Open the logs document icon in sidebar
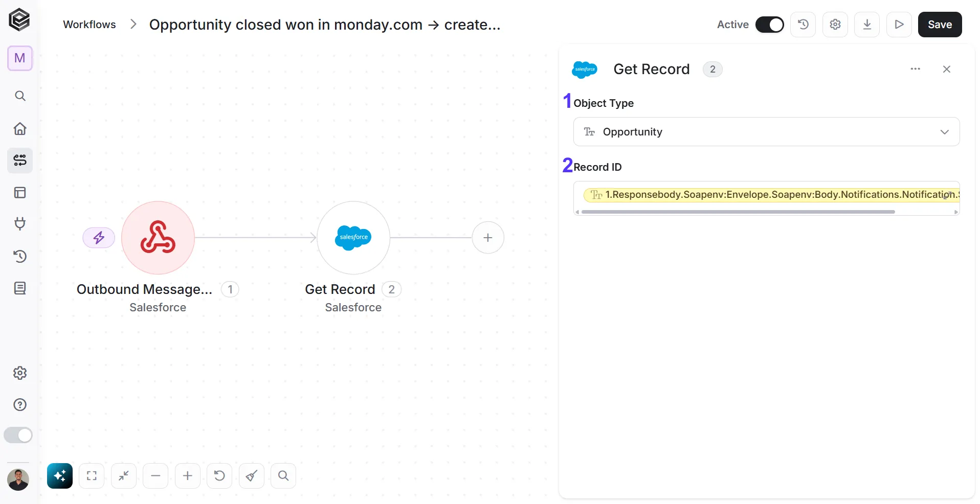The width and height of the screenshot is (980, 504). pos(20,288)
